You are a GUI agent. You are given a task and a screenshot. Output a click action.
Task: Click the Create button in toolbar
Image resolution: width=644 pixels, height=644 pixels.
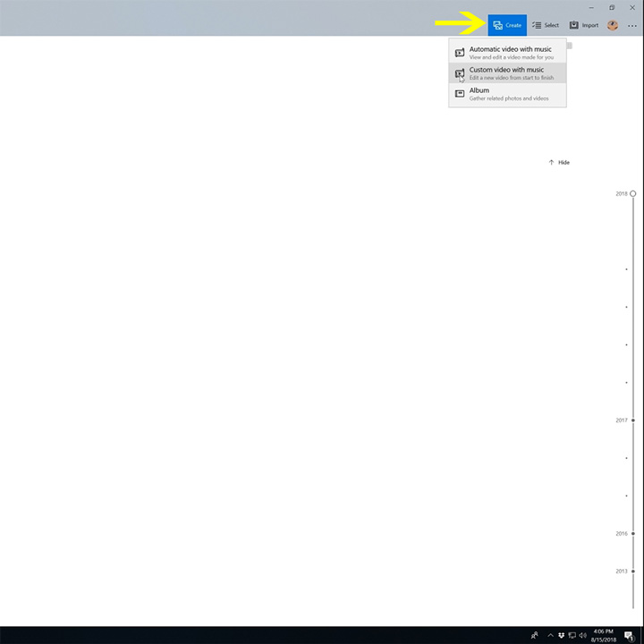tap(507, 25)
